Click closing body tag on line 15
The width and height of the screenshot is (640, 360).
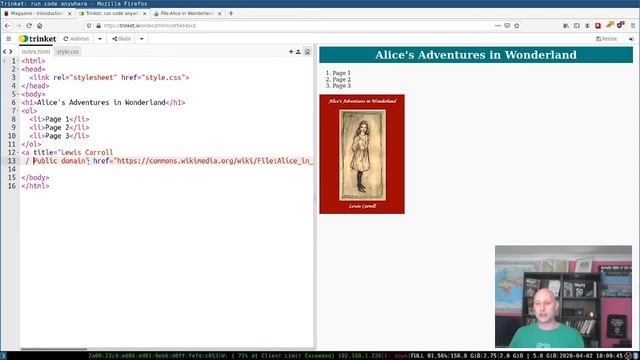click(x=35, y=178)
